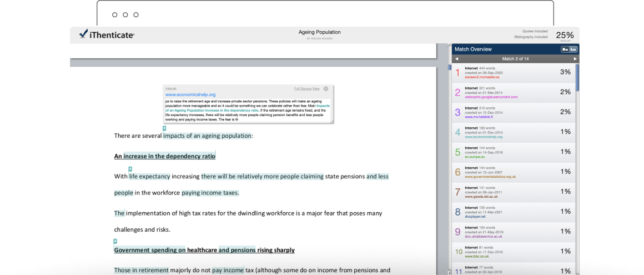Switch to Match Overview list view icon
Image resolution: width=644 pixels, height=275 pixels.
point(565,49)
